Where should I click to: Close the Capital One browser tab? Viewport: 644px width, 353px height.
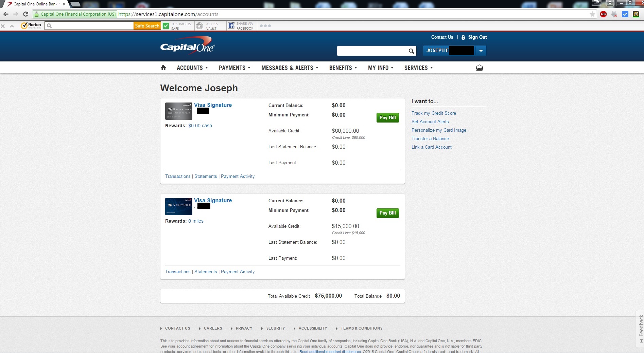(64, 4)
